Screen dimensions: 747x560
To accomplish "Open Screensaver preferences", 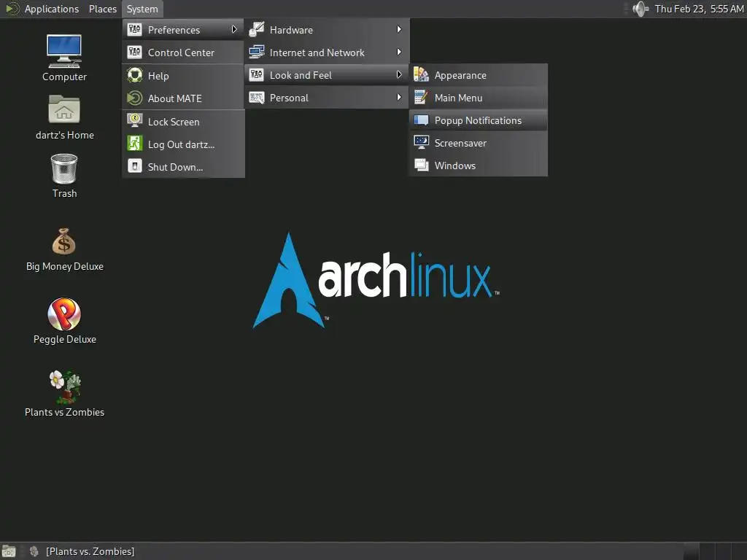I will [479, 143].
